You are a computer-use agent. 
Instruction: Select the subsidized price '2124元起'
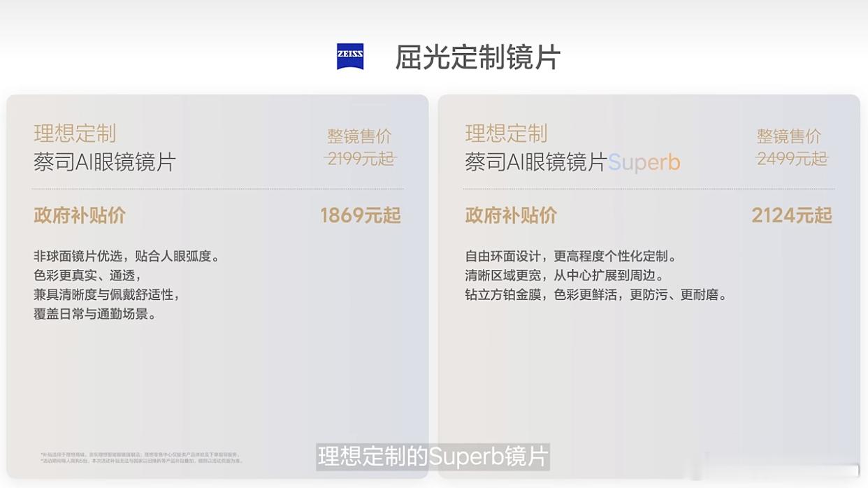click(792, 215)
